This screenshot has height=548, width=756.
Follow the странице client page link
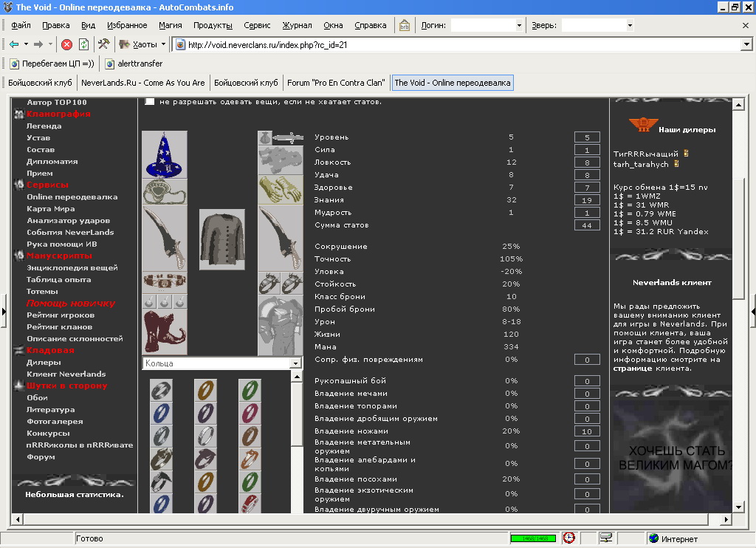click(x=633, y=369)
